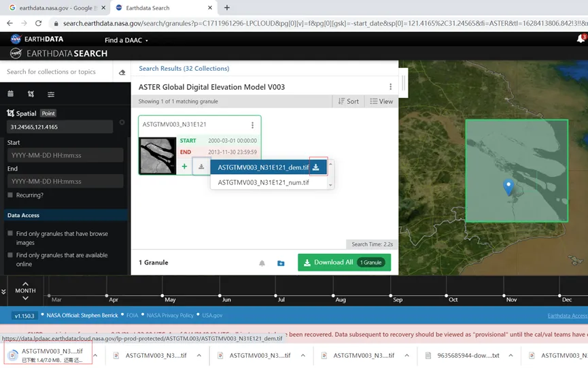The width and height of the screenshot is (588, 368).
Task: Click the browser forward arrow
Action: [24, 23]
